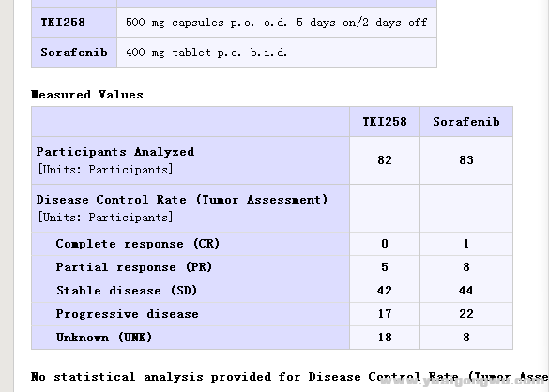Screen dimensions: 549x392
Task: Click the No statistical analysis provided text
Action: click(x=290, y=377)
